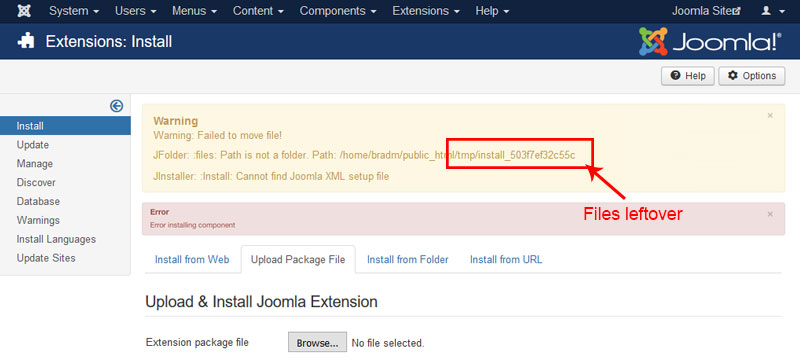Select Install in the sidebar
The image size is (800, 364).
[x=65, y=126]
